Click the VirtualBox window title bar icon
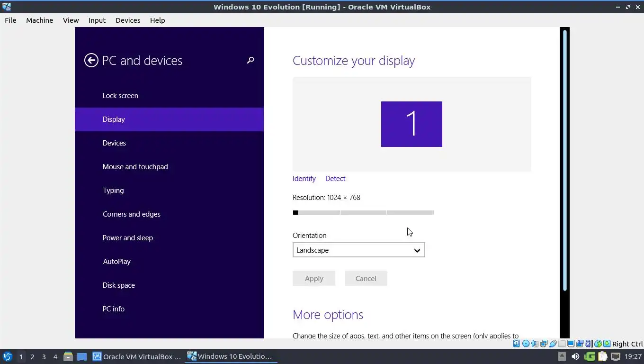Screen dimensions: 644x364 coord(6,7)
